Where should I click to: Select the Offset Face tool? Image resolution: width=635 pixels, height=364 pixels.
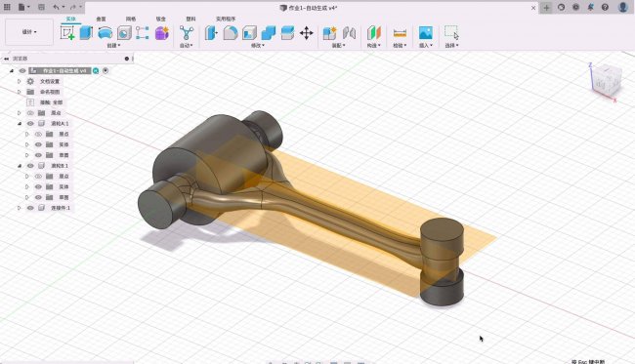(287, 33)
